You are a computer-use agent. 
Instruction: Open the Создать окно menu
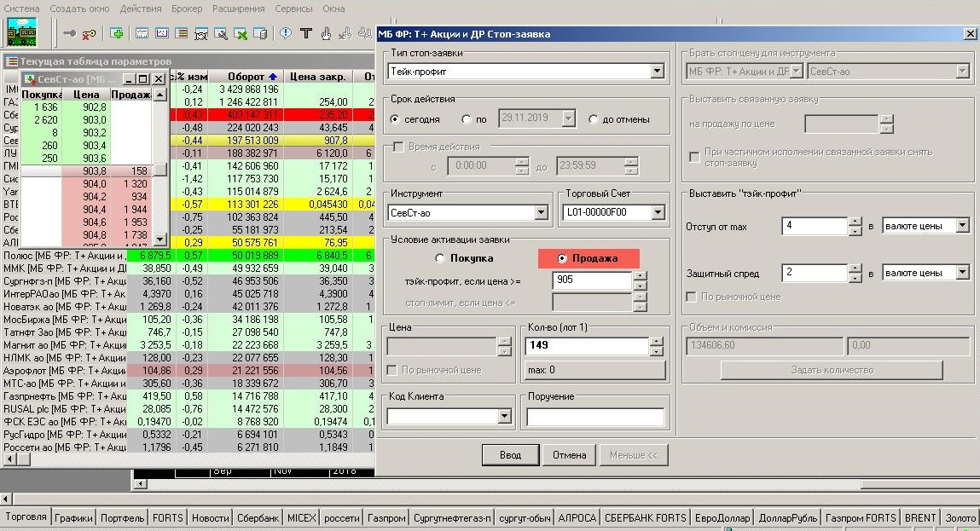(79, 9)
